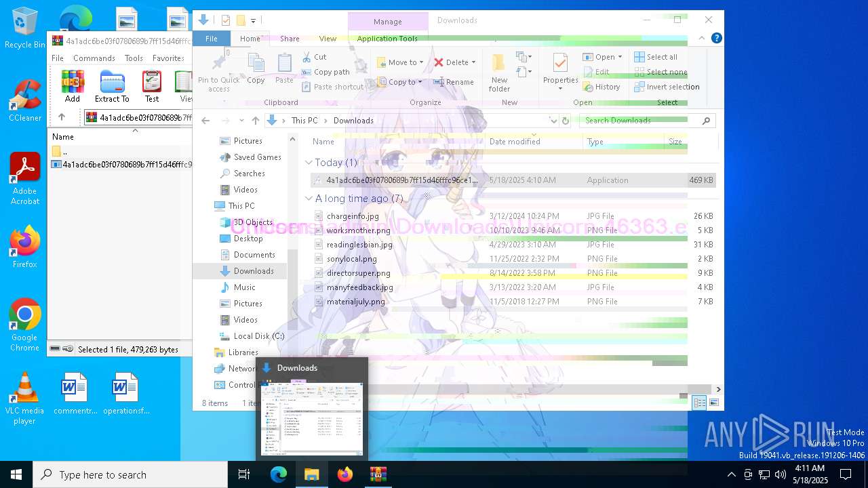The height and width of the screenshot is (488, 868).
Task: Collapse the Today group
Action: coord(309,163)
